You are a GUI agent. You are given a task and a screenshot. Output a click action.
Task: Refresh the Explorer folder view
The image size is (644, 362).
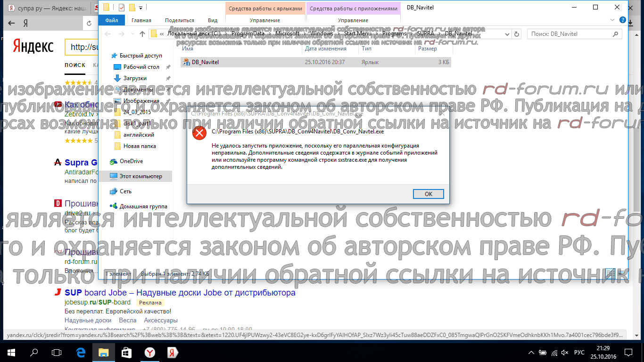tap(517, 34)
